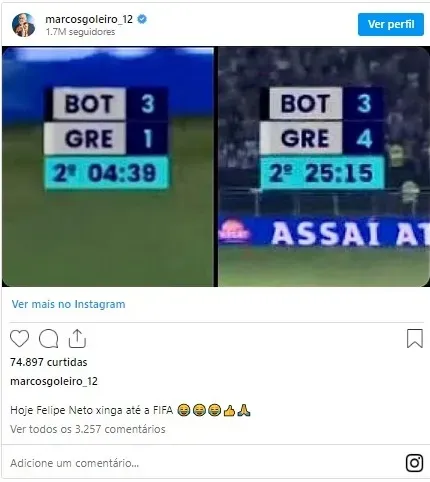View the 74.897 curtidas likes list
Image resolution: width=430 pixels, height=482 pixels.
pos(49,362)
